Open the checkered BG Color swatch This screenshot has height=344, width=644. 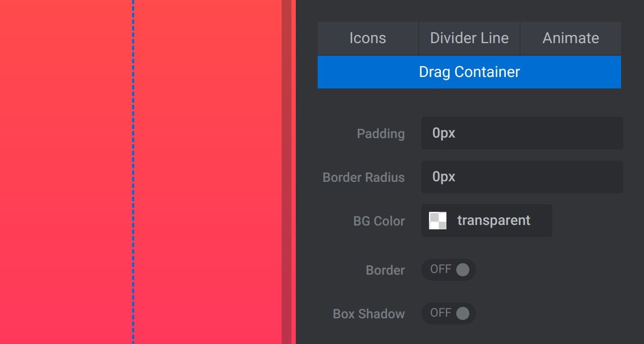[x=438, y=221]
